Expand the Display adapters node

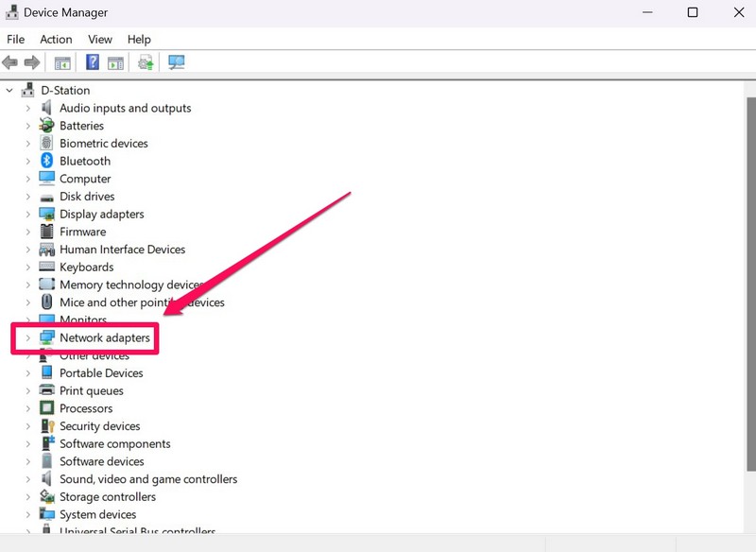[x=28, y=215]
